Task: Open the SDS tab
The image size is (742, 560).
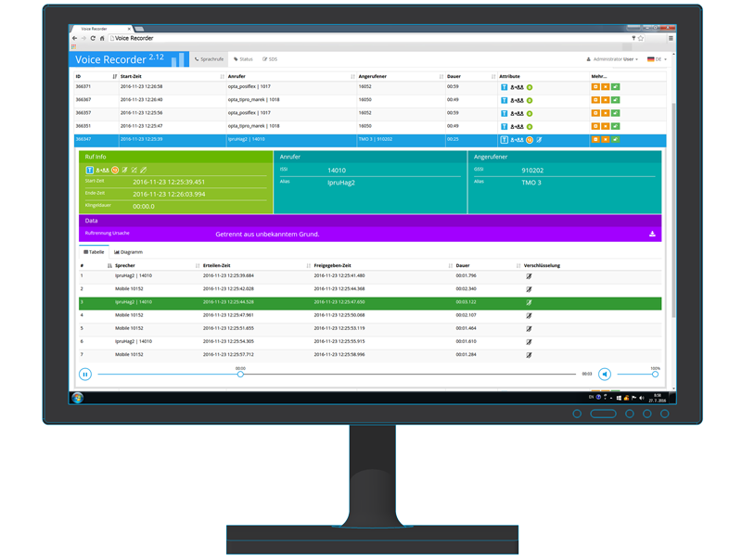Action: [x=270, y=59]
